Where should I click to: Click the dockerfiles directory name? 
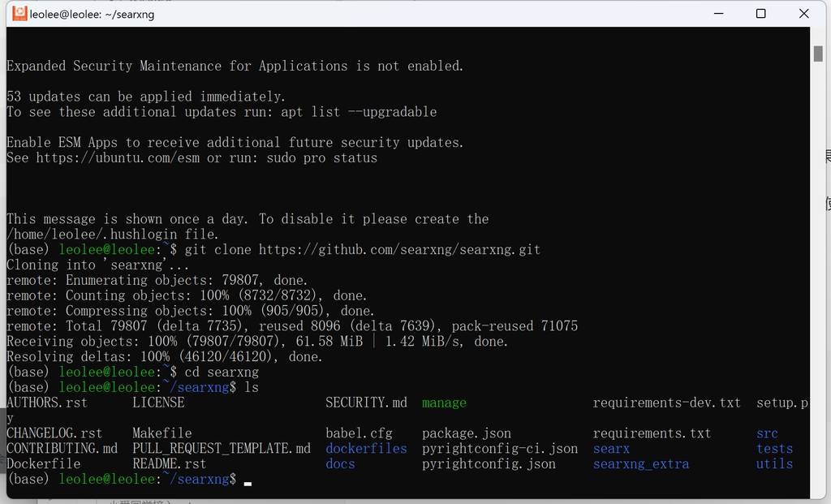366,449
